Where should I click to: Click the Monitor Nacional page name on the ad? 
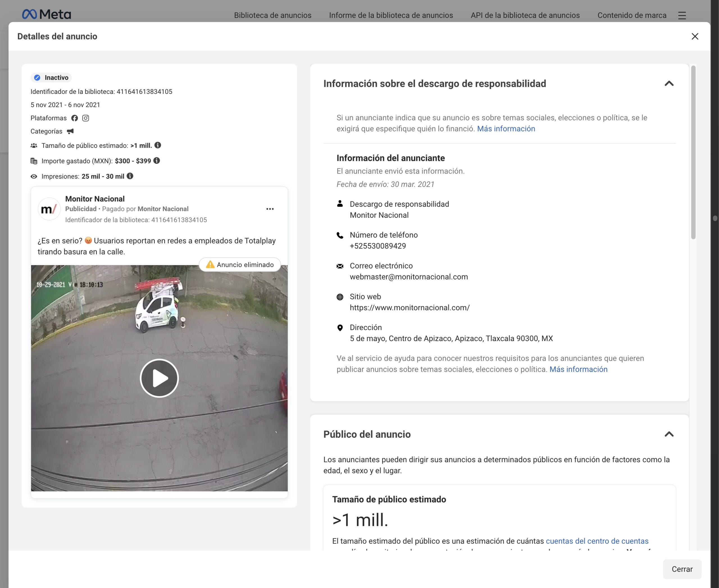tap(95, 199)
